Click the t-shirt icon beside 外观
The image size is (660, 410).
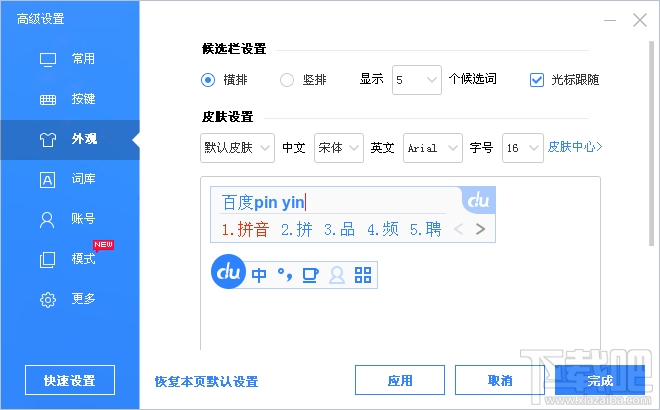(x=48, y=139)
